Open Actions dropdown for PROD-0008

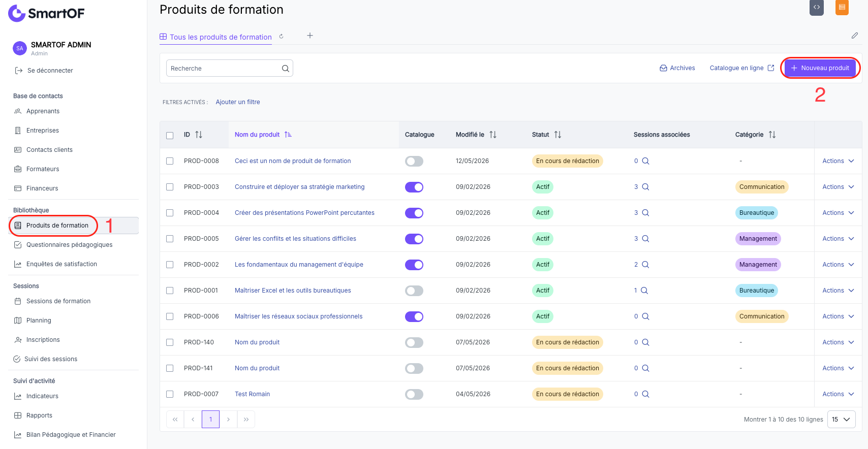(x=838, y=161)
